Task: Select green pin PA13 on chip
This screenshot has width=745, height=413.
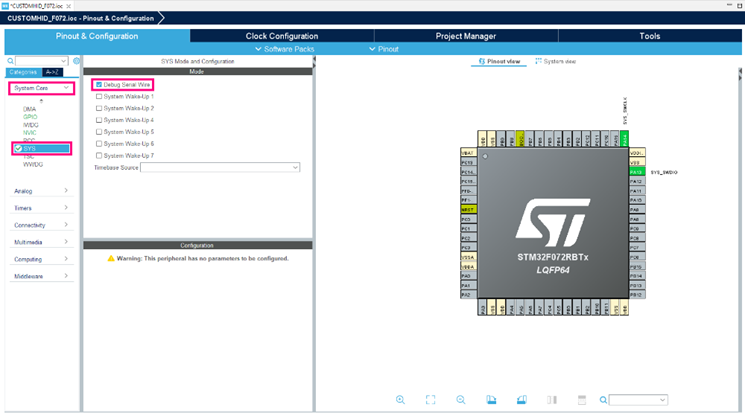Action: [637, 172]
